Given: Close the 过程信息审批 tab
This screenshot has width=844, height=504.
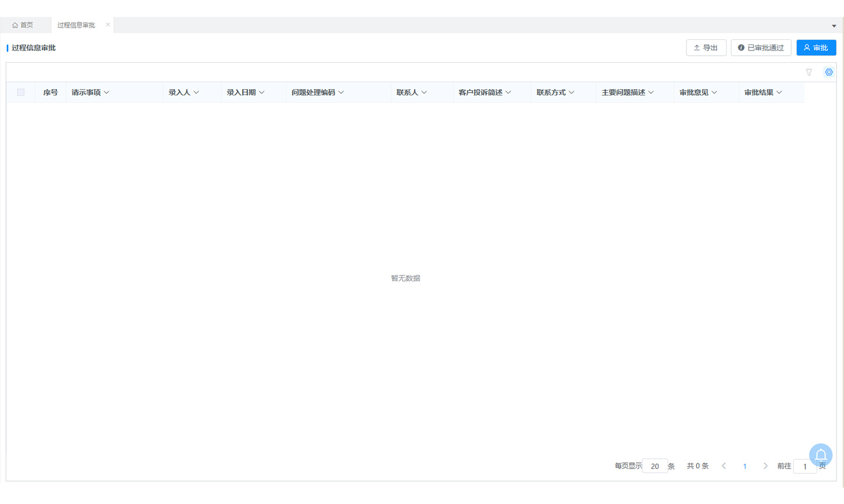Looking at the screenshot, I should pyautogui.click(x=108, y=25).
